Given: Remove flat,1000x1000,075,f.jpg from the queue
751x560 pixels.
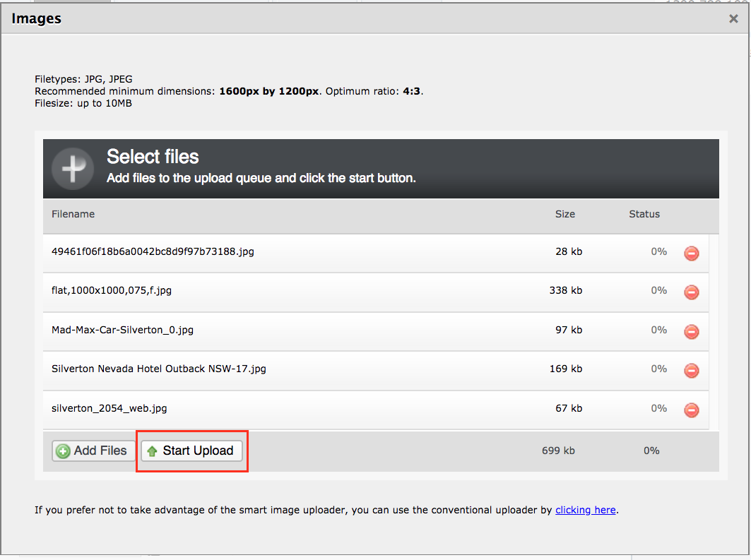Looking at the screenshot, I should coord(692,292).
